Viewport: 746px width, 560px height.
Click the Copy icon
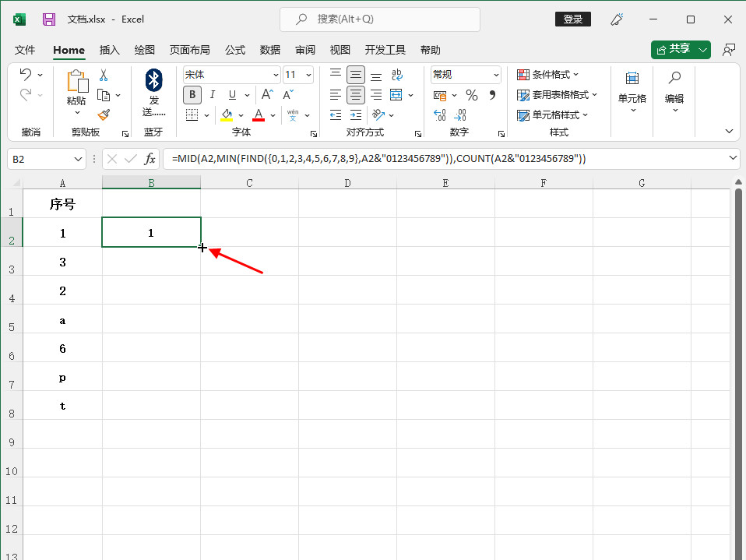[x=104, y=95]
